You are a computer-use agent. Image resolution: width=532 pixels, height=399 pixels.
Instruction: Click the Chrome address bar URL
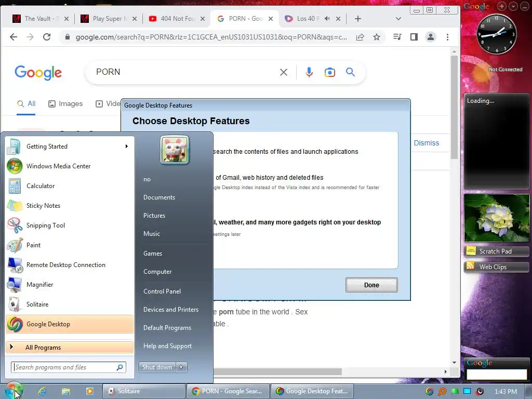[211, 37]
